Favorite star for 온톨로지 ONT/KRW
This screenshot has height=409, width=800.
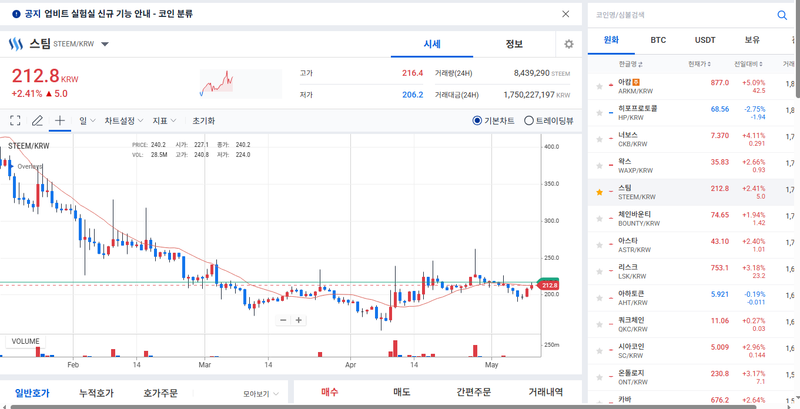point(599,378)
